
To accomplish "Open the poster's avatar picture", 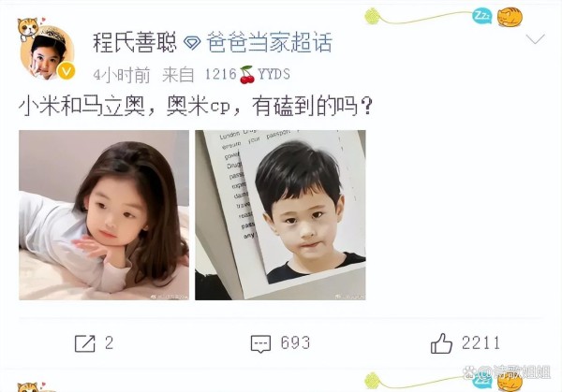I will click(48, 53).
